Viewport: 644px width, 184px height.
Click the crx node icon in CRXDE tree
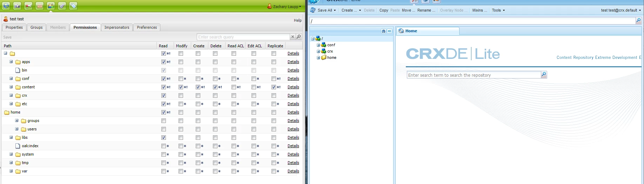[x=324, y=51]
